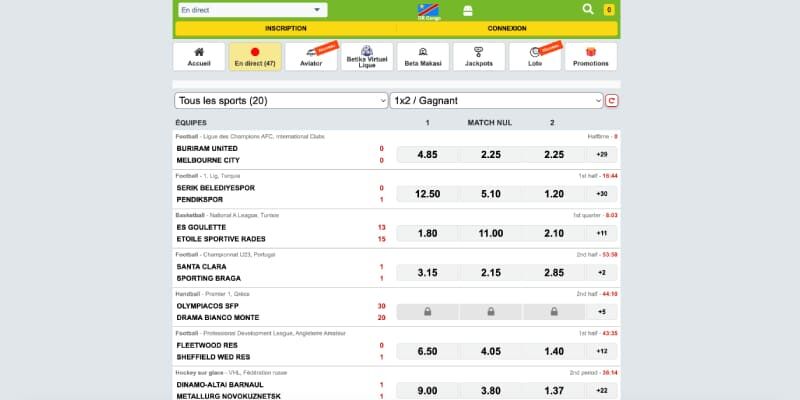Screen dimensions: 800x400
Task: Open the betslip counter showing 0
Action: tap(609, 10)
